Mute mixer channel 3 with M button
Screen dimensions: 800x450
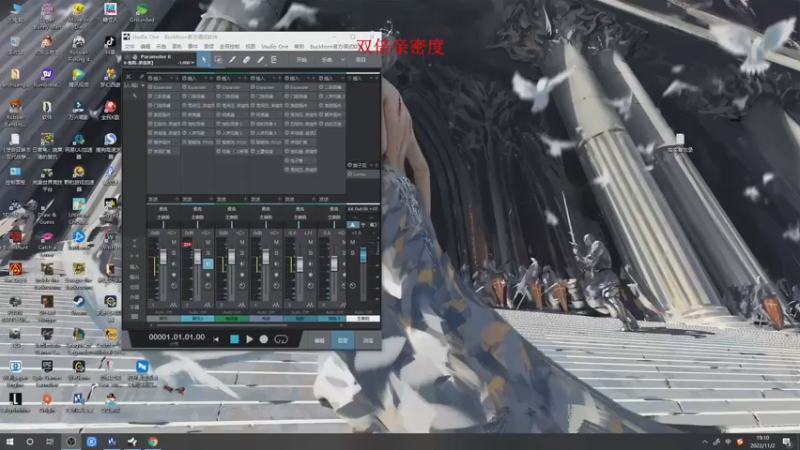pos(242,242)
